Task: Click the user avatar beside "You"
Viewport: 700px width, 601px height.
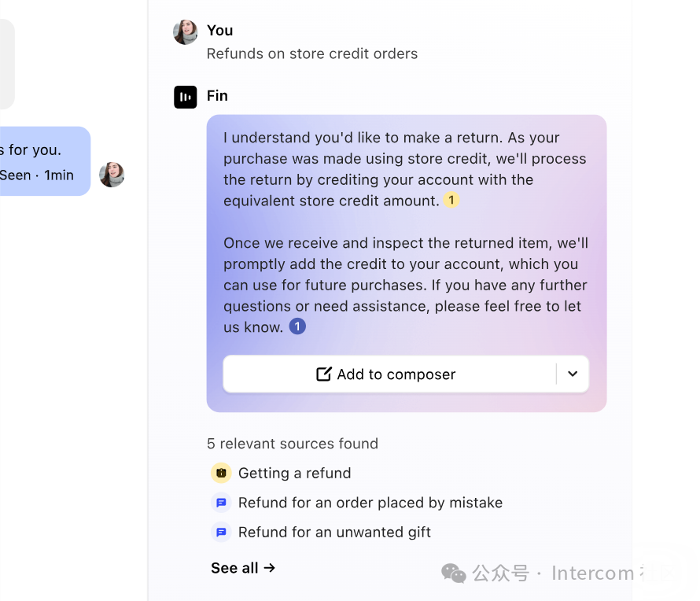Action: pos(186,32)
